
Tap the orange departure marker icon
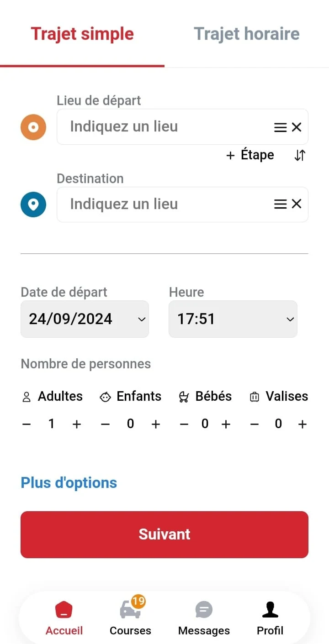point(33,127)
